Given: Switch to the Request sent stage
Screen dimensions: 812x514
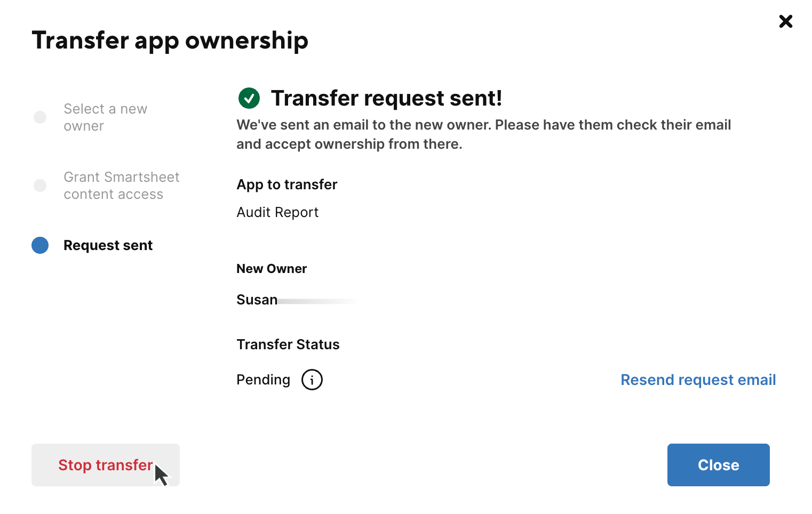Looking at the screenshot, I should click(108, 245).
